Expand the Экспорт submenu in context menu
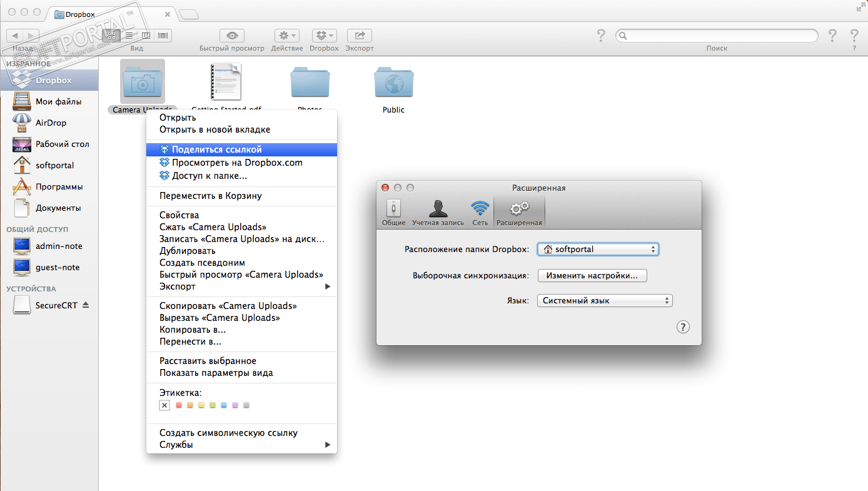 pyautogui.click(x=241, y=286)
